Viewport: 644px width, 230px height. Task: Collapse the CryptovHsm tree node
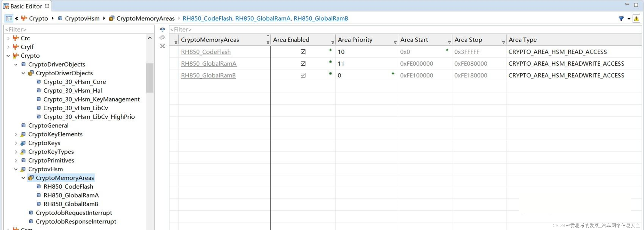pos(16,169)
